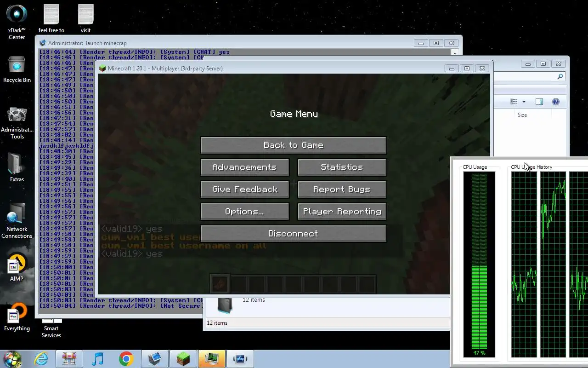Click the device icon in Explorer details pane
This screenshot has width=588, height=368.
coord(225,305)
